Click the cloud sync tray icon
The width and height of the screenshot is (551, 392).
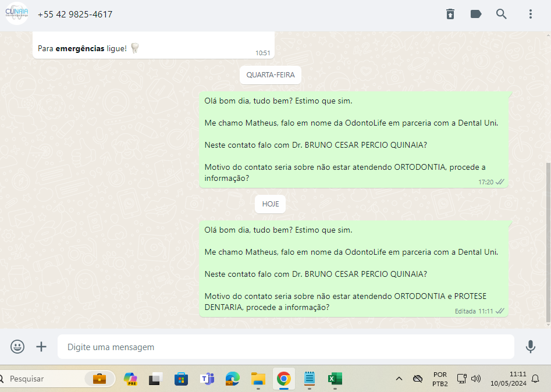[417, 379]
